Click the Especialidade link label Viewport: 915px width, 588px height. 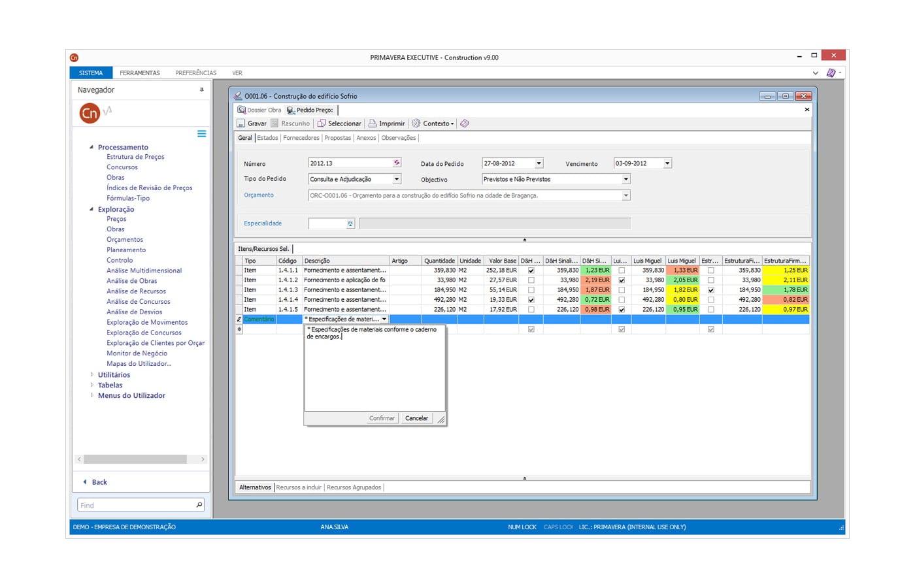263,223
